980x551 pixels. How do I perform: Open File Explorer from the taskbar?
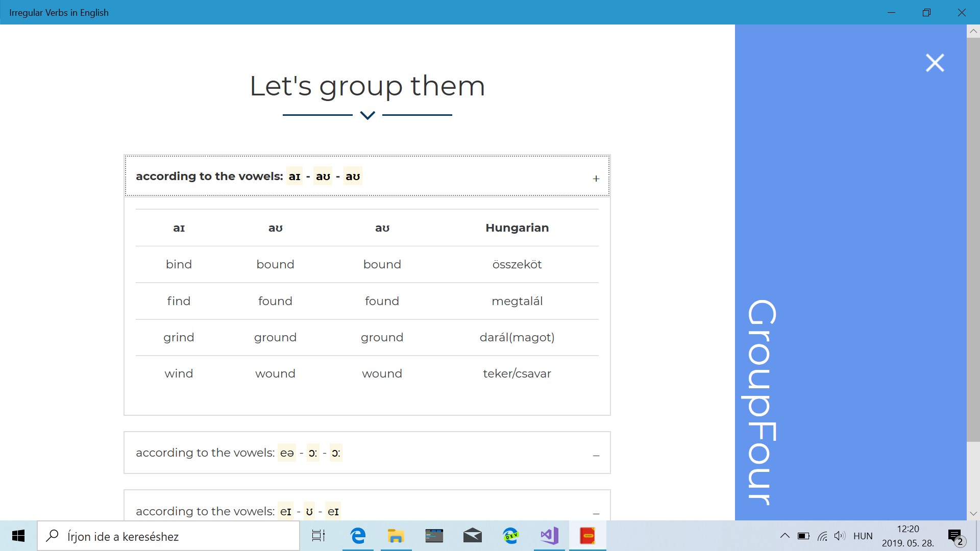pos(396,536)
